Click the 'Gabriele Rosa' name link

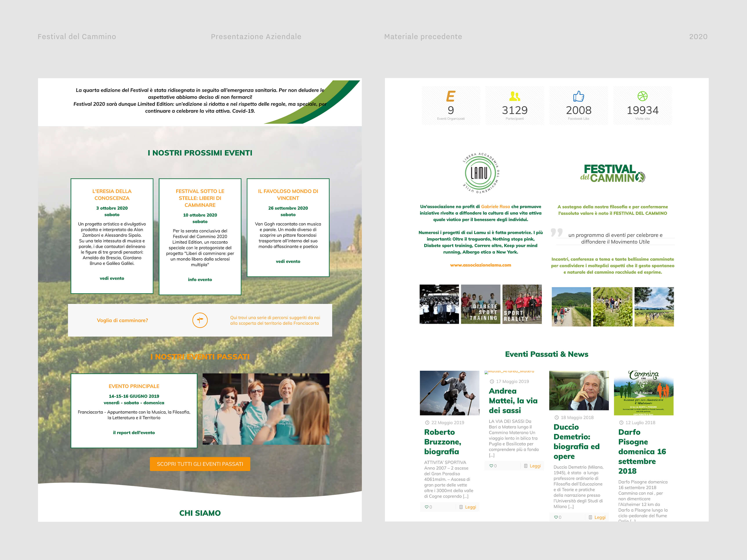click(x=495, y=207)
